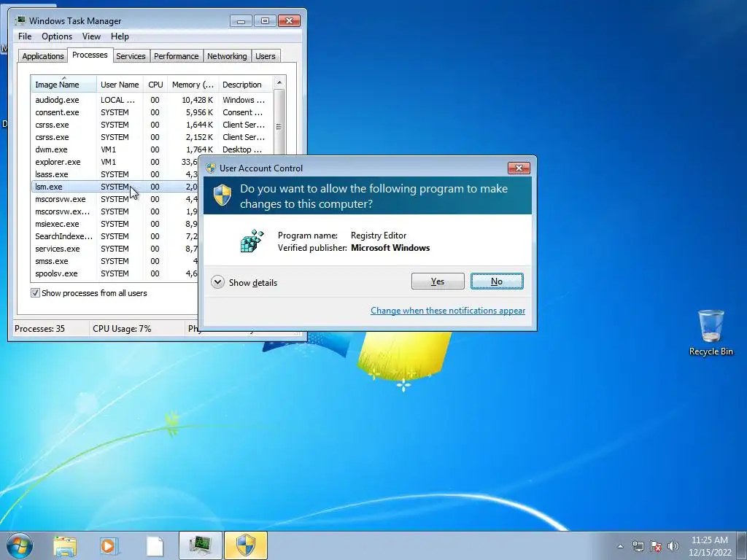747x560 pixels.
Task: Switch to the Users tab
Action: (266, 56)
